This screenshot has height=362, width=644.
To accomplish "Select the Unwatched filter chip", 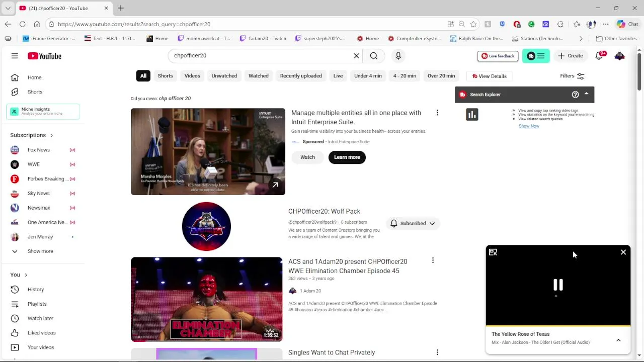I will 224,76.
